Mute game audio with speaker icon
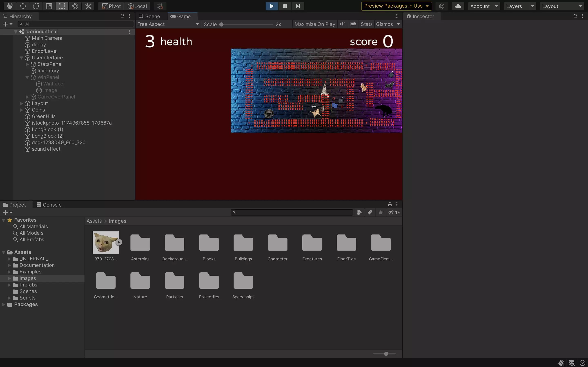The width and height of the screenshot is (588, 367). point(343,24)
